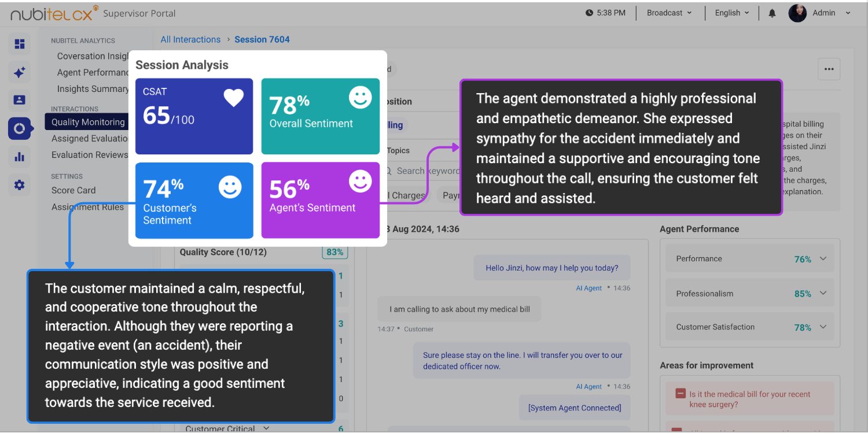Open Insights Summary menu item
Image resolution: width=868 pixels, height=433 pixels.
click(93, 89)
